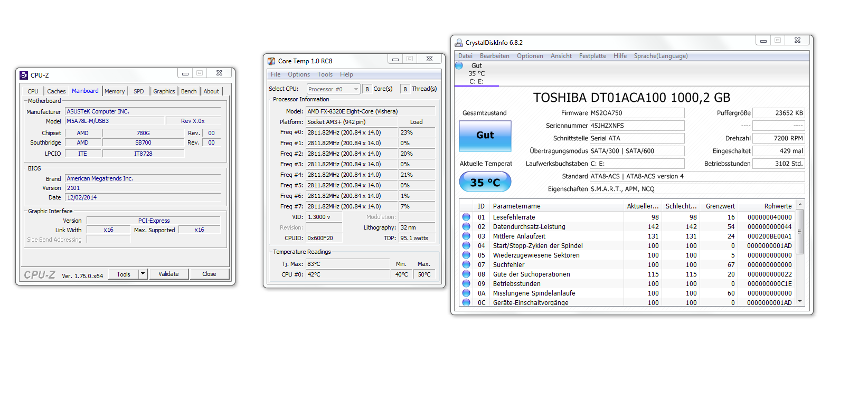
Task: Open the Tools dropdown arrow in CPU-Z
Action: click(143, 274)
